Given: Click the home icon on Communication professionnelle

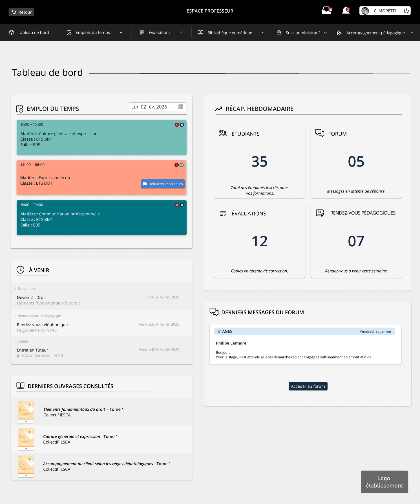Looking at the screenshot, I should pyautogui.click(x=182, y=205).
